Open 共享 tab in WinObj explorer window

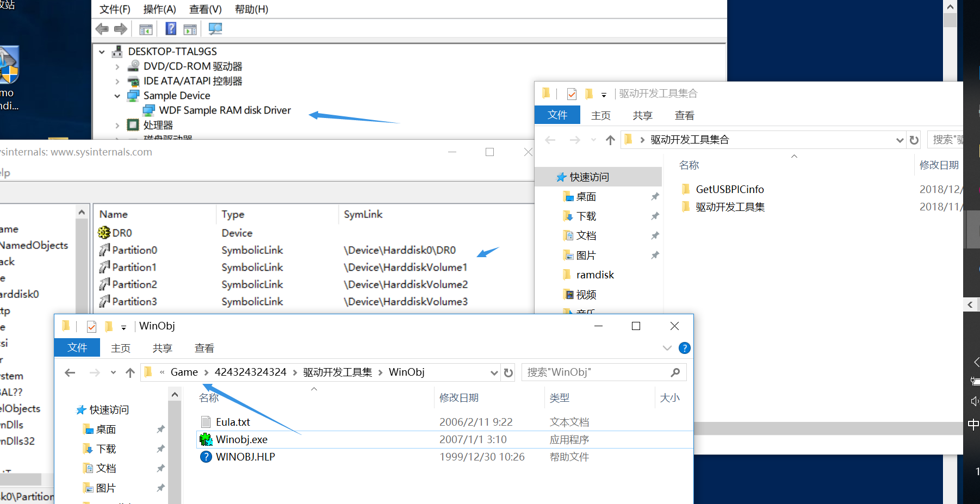coord(163,348)
